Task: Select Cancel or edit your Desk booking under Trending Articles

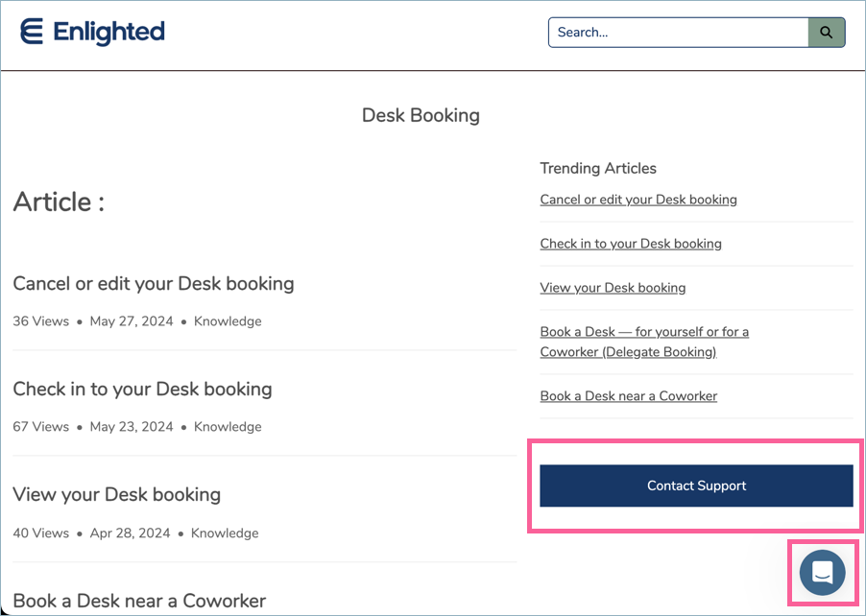Action: tap(638, 200)
